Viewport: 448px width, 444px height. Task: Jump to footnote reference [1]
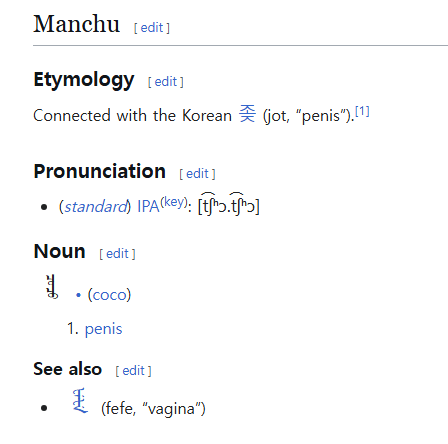tap(362, 111)
